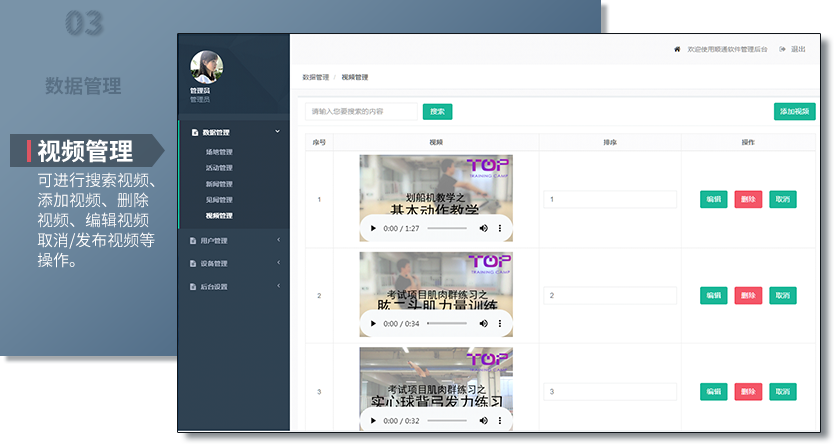Screen dimensions: 835x445
Task: Play the first video 划船机教学
Action: [x=373, y=229]
